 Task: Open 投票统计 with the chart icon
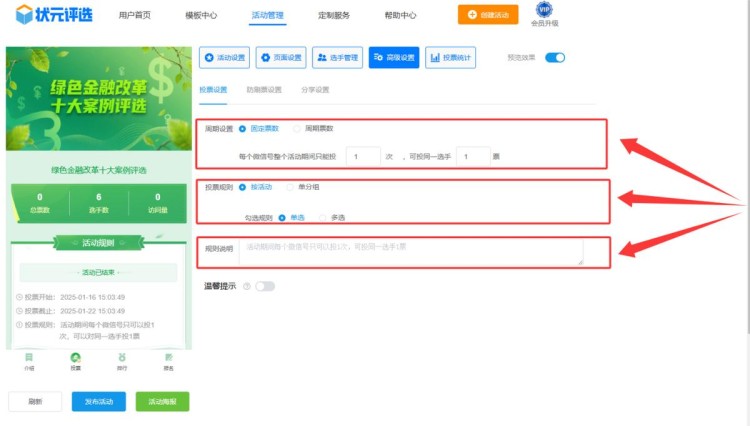(x=450, y=58)
